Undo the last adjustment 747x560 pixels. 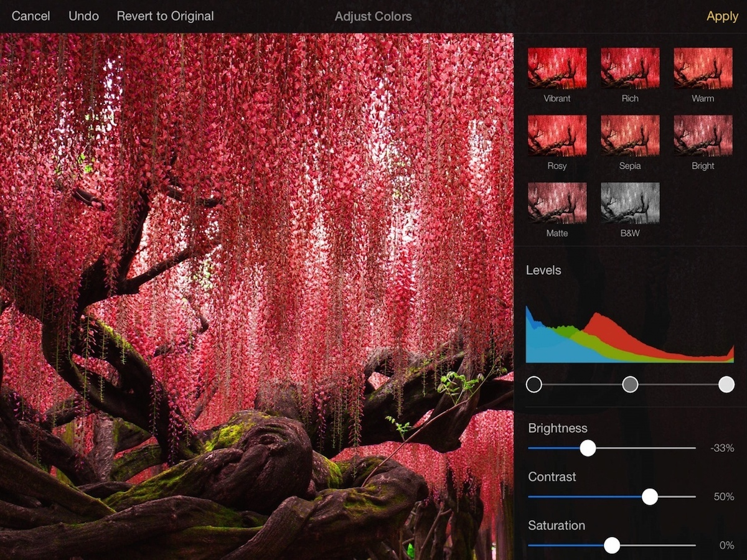[83, 16]
